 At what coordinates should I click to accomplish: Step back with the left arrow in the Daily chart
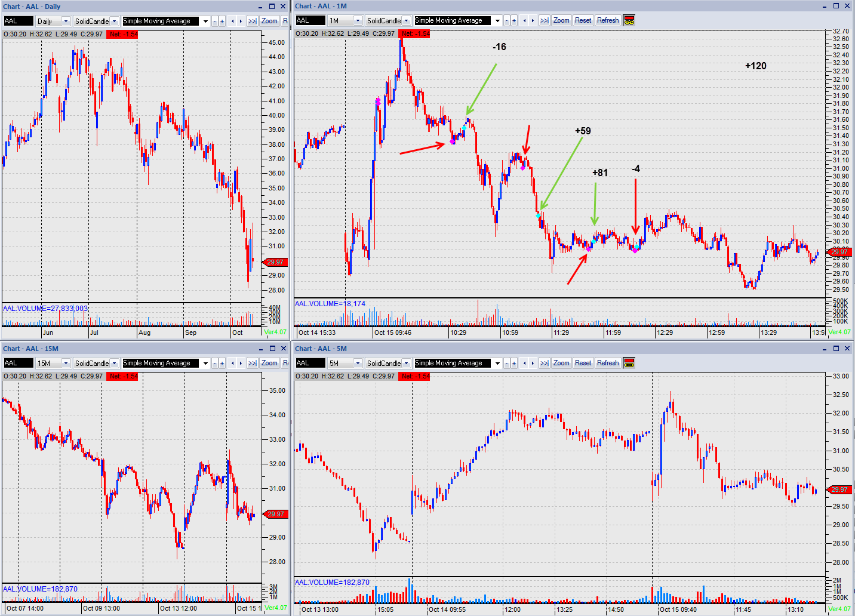point(233,21)
